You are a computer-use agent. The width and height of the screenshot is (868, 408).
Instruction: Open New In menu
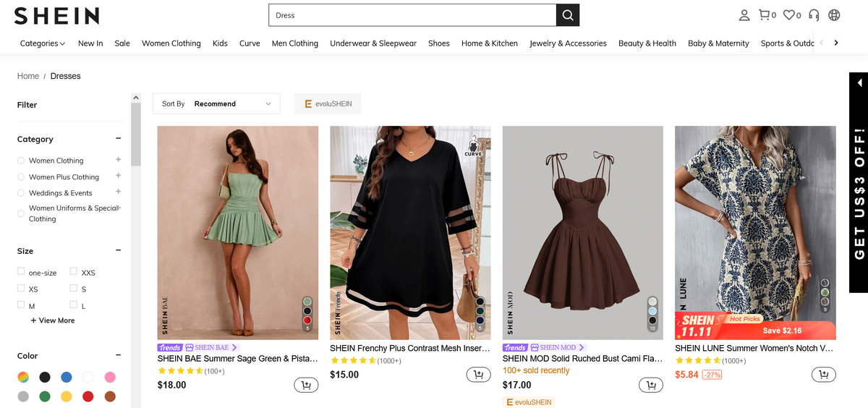[x=90, y=43]
